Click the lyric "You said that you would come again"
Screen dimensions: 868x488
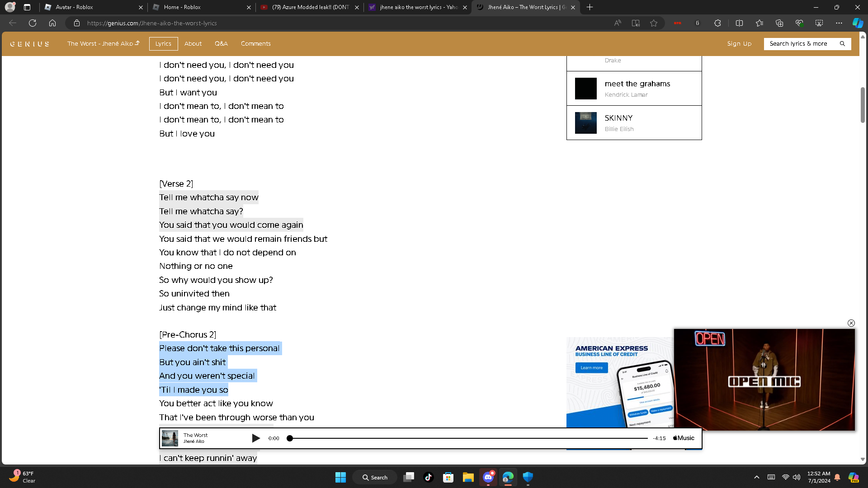click(231, 225)
